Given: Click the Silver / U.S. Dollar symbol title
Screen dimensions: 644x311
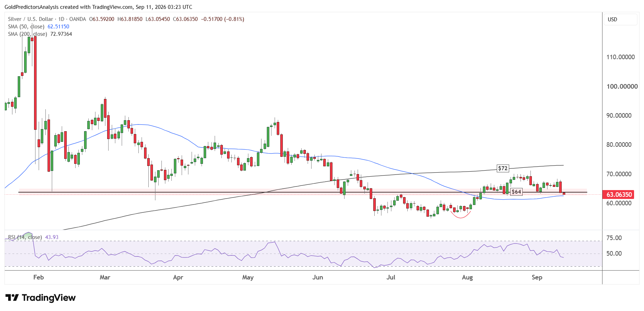Looking at the screenshot, I should tap(31, 19).
